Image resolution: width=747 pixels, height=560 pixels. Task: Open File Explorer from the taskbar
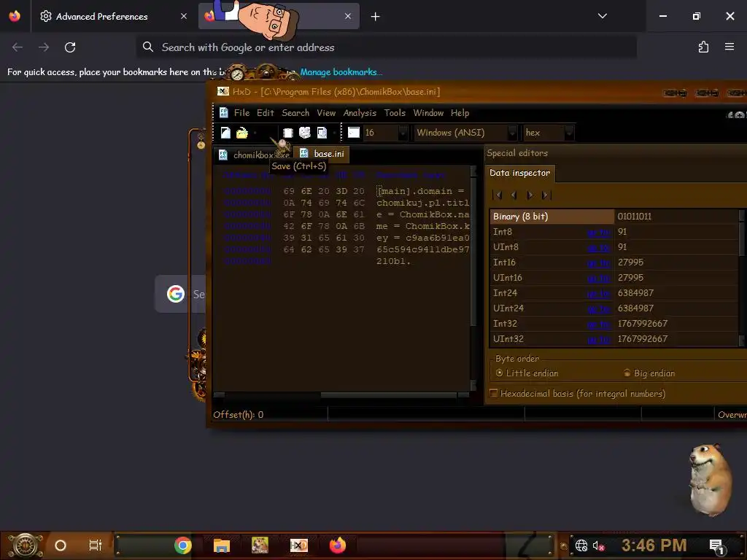pyautogui.click(x=222, y=545)
